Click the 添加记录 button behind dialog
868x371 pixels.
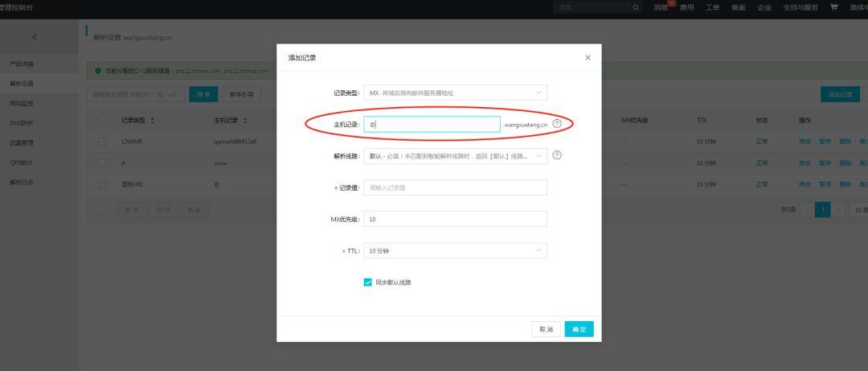(x=840, y=94)
